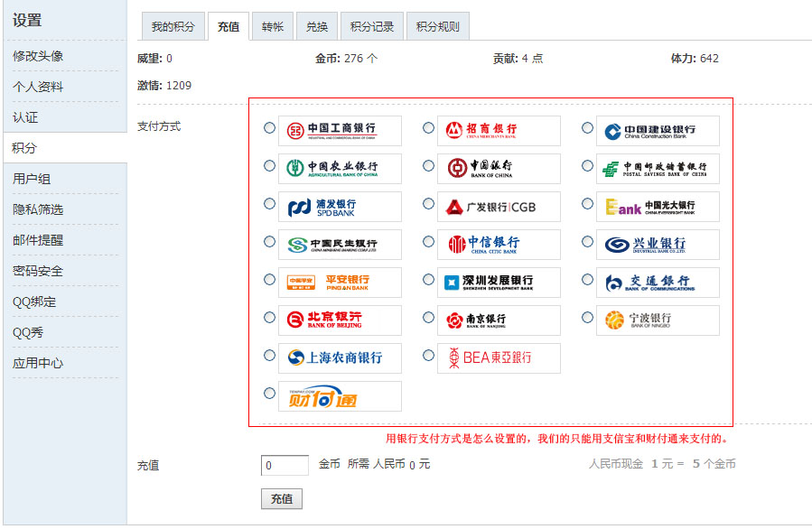
Task: Select the 兴业银行 radio button
Action: (587, 241)
